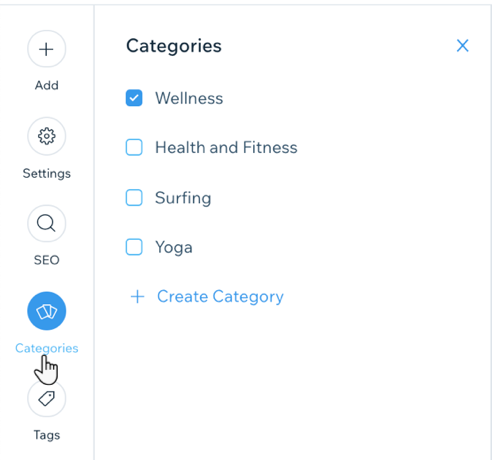Select the Settings text label
The width and height of the screenshot is (492, 460).
tap(47, 174)
